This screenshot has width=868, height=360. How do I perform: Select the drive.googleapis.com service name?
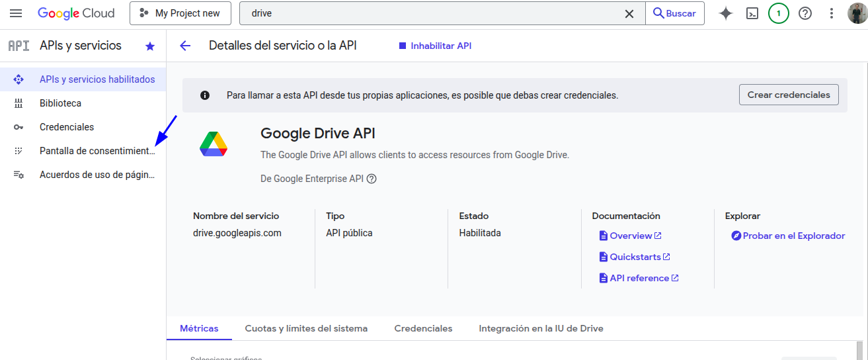click(237, 233)
